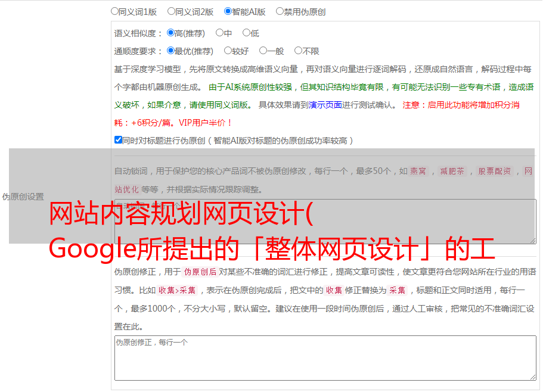Screen dimensions: 543x392
Task: Set 通顺度要求 to 较好
Action: [x=228, y=51]
